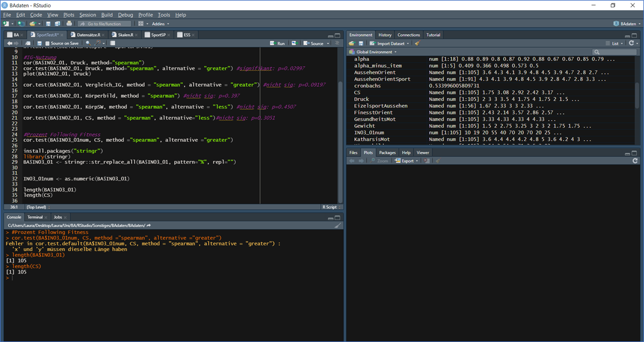The height and width of the screenshot is (342, 644).
Task: Click the refresh icon in the Environment pane
Action: pos(631,43)
